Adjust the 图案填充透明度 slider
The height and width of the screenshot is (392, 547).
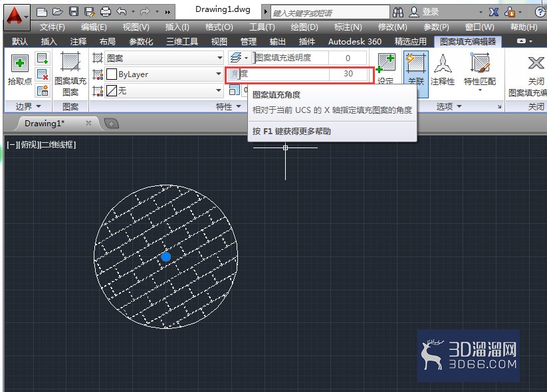pyautogui.click(x=290, y=58)
